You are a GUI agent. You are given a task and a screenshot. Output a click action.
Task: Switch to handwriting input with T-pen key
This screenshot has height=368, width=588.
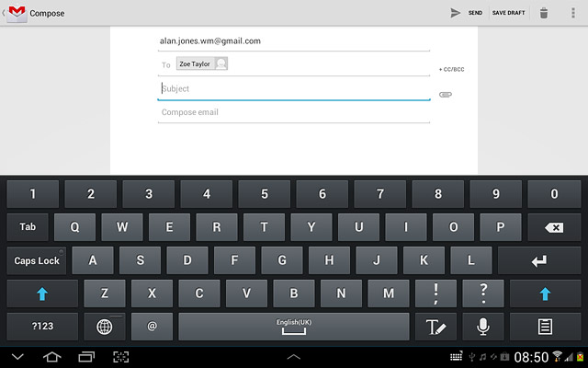click(x=435, y=327)
